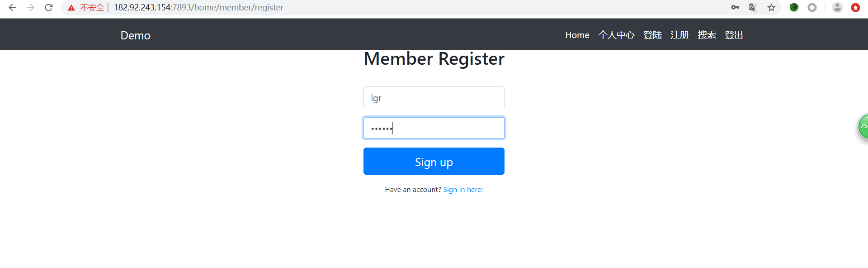Open the green extension icon
Image resolution: width=868 pixels, height=268 pixels.
point(794,8)
